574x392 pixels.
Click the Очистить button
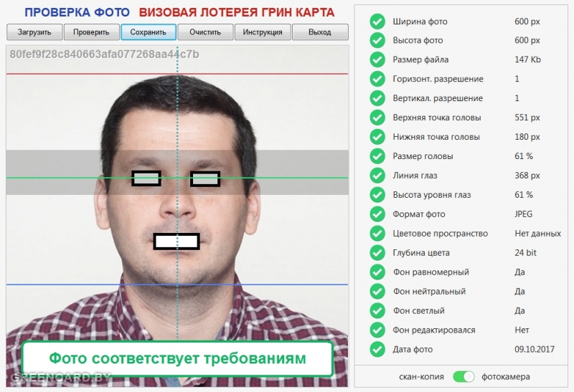coord(206,32)
